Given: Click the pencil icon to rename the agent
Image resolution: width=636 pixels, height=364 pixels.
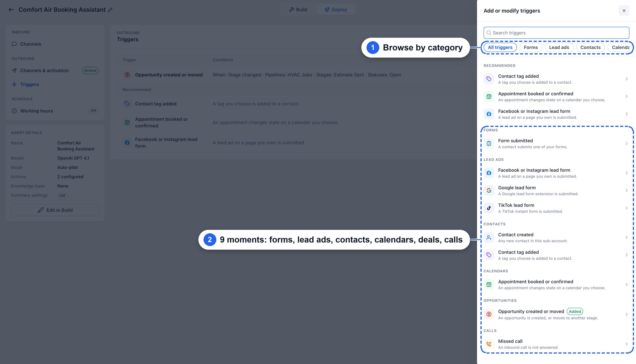Looking at the screenshot, I should (110, 10).
